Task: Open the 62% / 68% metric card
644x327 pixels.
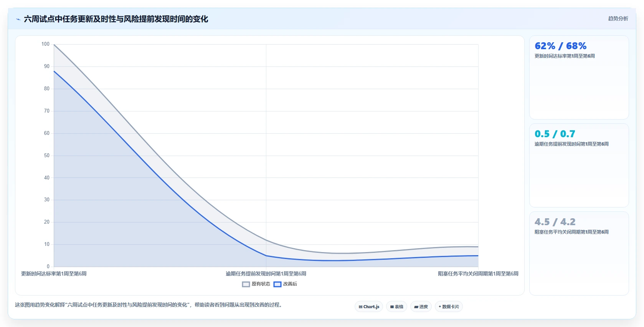Action: [x=579, y=77]
